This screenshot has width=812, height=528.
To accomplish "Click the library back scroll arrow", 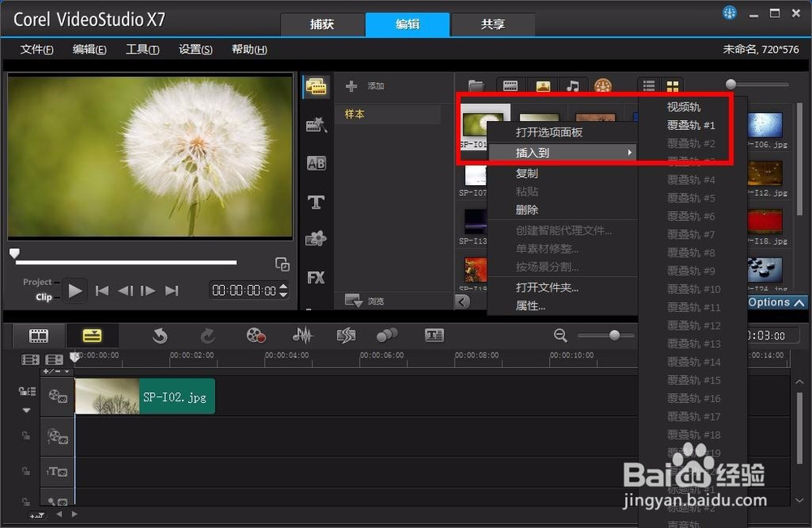I will (x=464, y=301).
